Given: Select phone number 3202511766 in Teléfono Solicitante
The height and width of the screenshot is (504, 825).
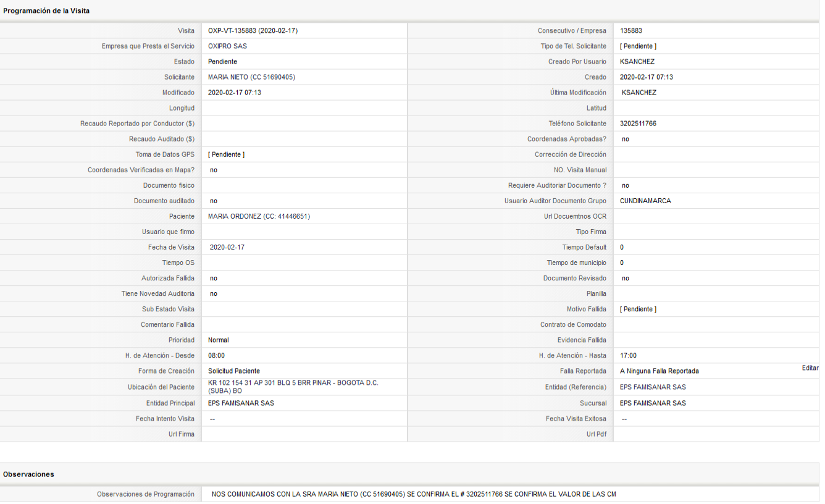Looking at the screenshot, I should pos(638,124).
